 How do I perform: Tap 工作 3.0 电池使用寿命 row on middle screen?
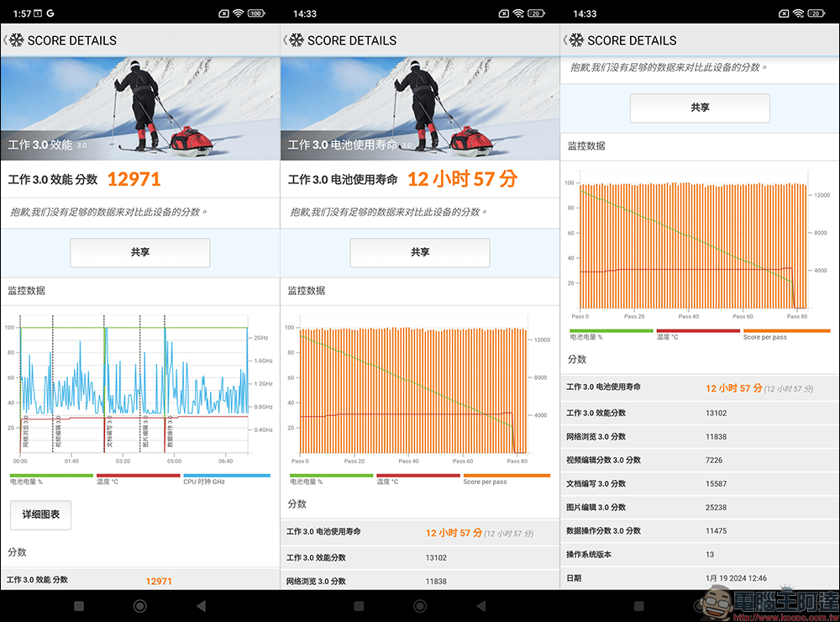click(420, 532)
